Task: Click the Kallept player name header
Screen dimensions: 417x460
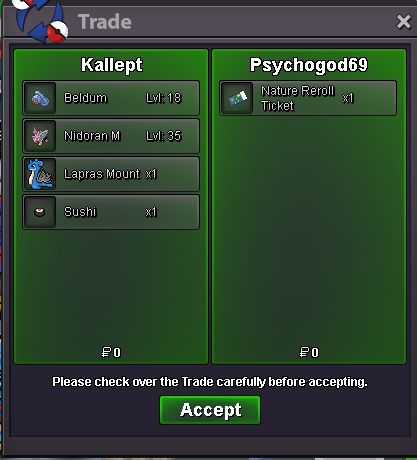Action: point(112,65)
